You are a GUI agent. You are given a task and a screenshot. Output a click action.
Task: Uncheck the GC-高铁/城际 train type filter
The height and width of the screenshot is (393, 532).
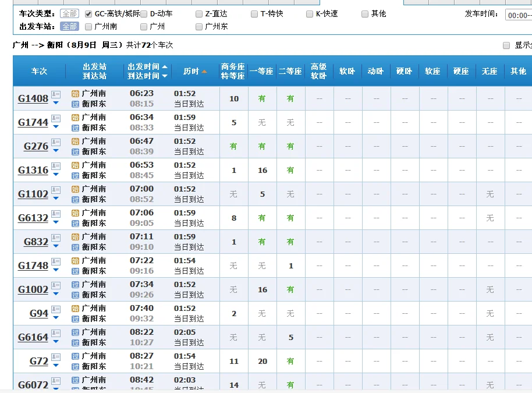point(87,13)
